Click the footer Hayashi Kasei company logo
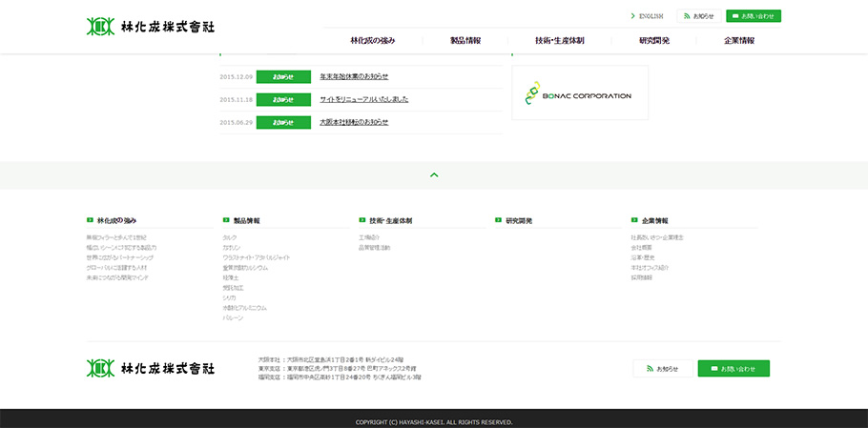Screen dimensions: 868x428 click(150, 368)
